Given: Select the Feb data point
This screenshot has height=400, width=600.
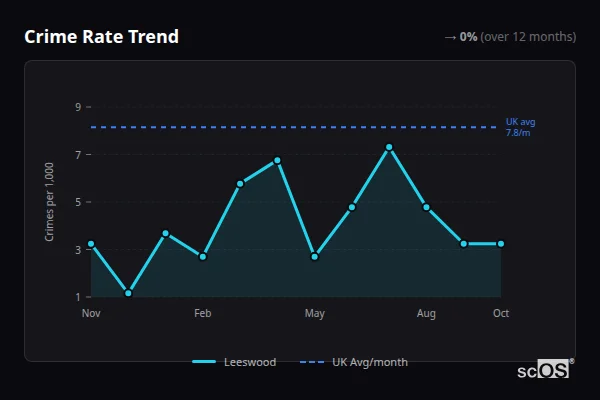Looking at the screenshot, I should click(x=203, y=256).
